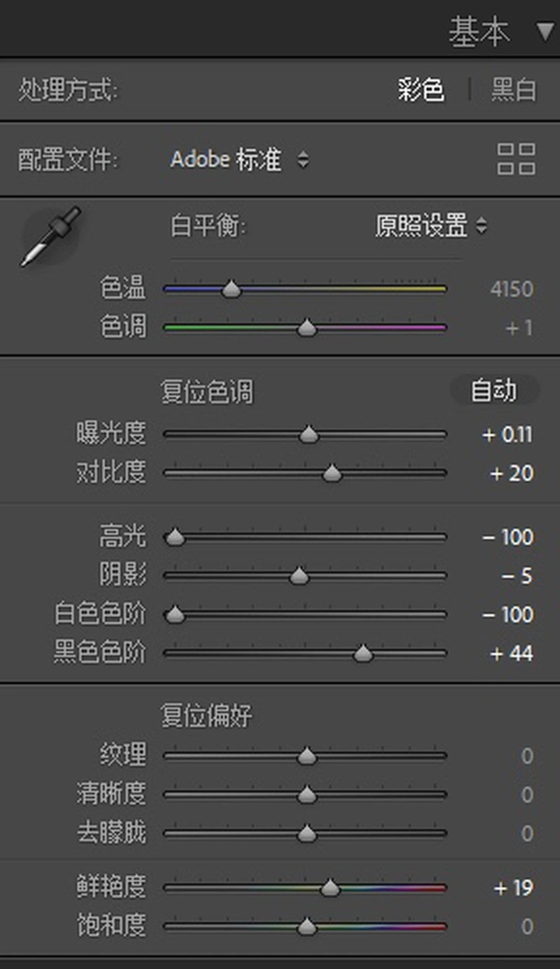Viewport: 560px width, 969px height.
Task: Open the profile browser grid icon
Action: click(516, 159)
